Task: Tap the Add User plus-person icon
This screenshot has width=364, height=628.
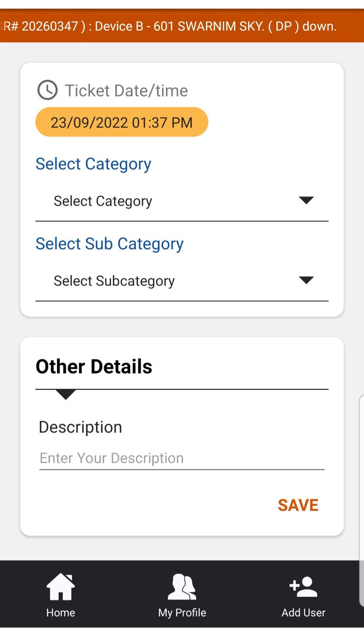Action: click(303, 587)
